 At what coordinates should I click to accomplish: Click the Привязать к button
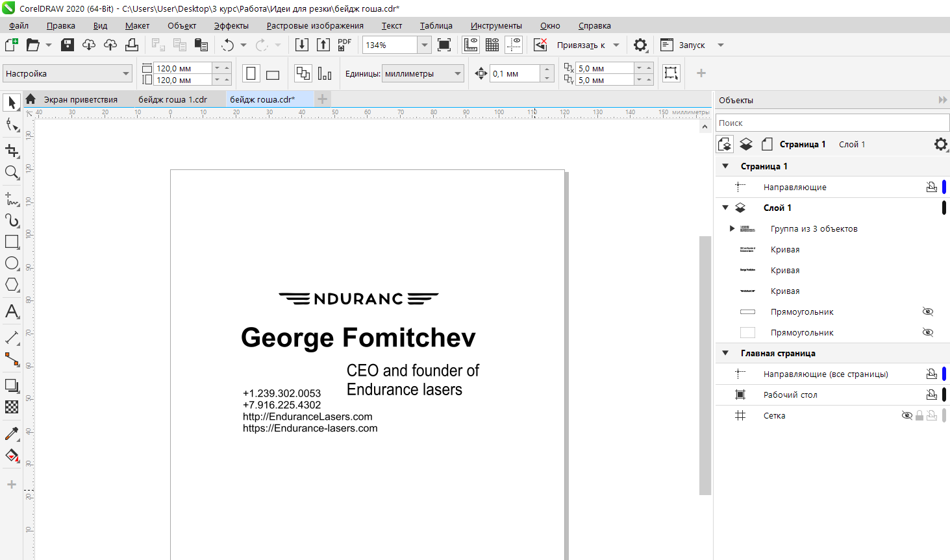(581, 45)
